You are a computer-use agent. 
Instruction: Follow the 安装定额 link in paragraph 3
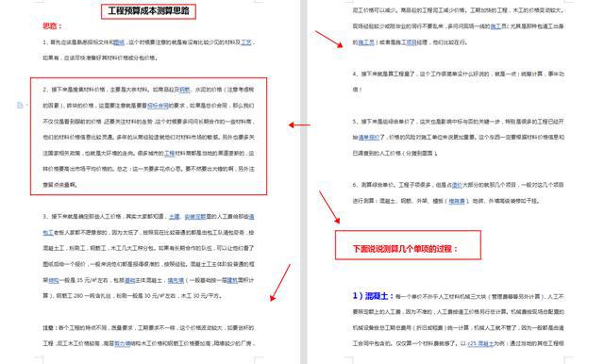[x=195, y=217]
